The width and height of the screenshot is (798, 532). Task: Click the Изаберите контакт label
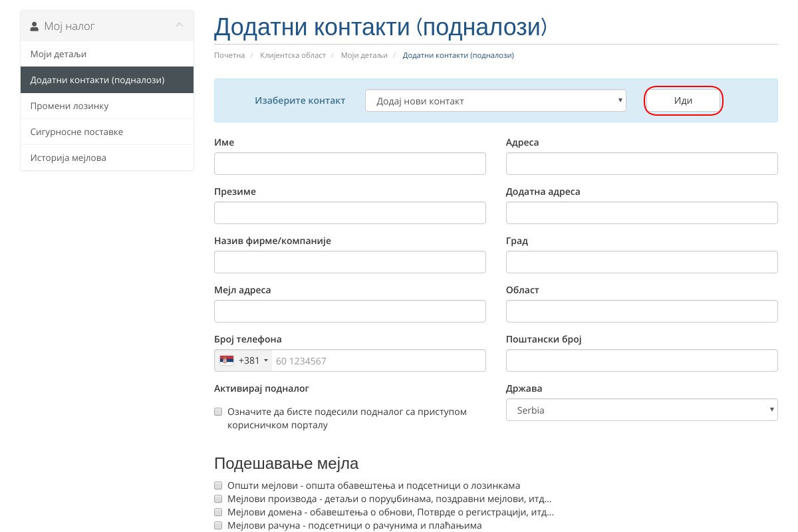(300, 100)
